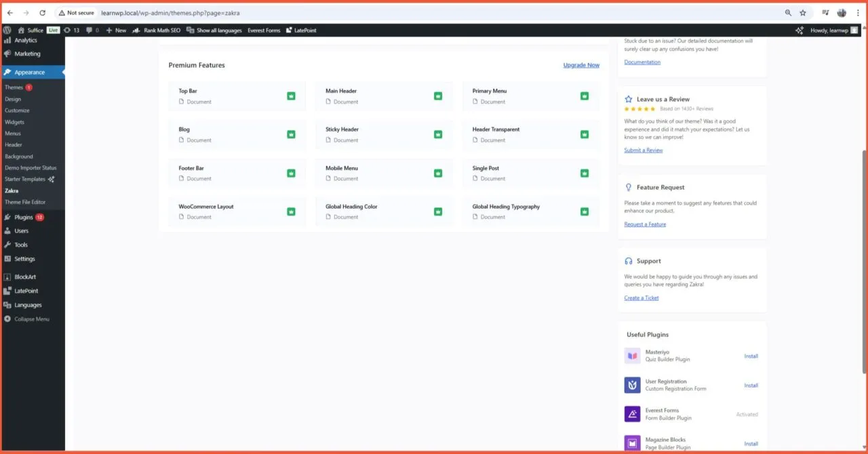Install the Masteriyo plugin

coord(751,356)
